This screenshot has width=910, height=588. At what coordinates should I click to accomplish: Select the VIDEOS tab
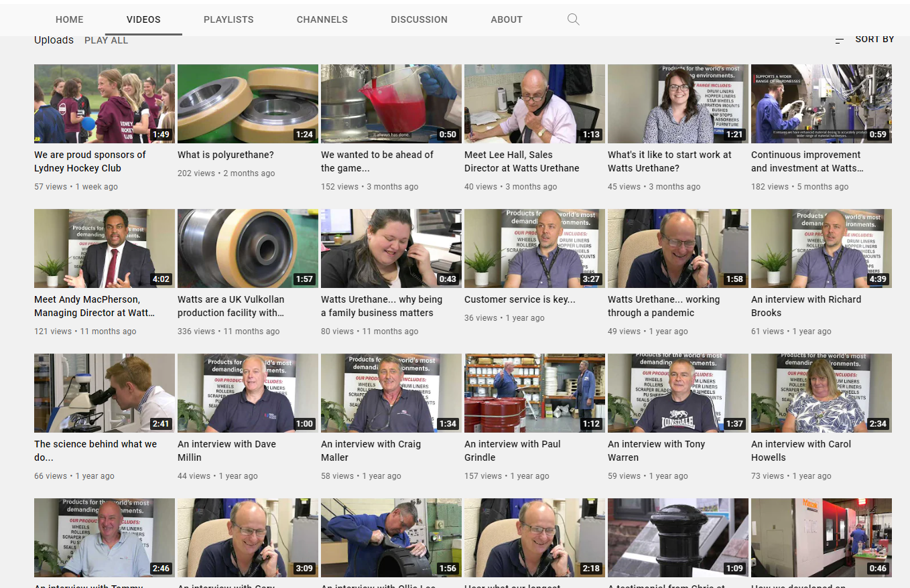tap(143, 19)
